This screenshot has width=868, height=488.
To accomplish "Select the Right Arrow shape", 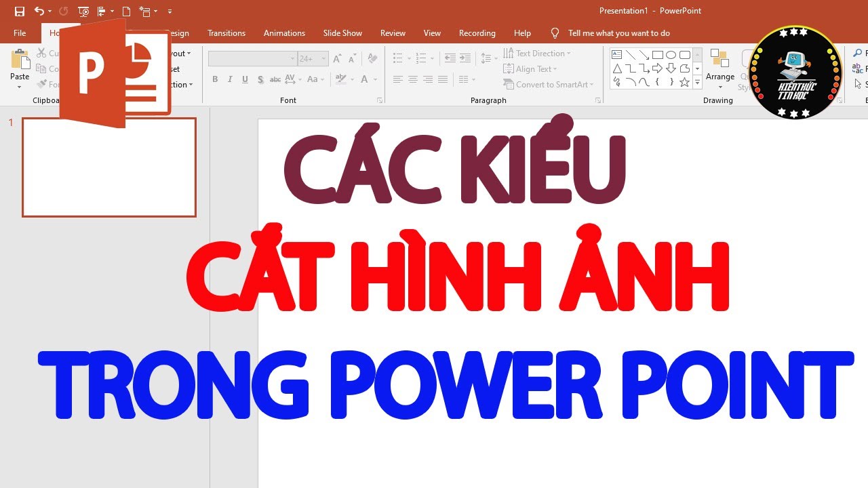I will (x=658, y=68).
